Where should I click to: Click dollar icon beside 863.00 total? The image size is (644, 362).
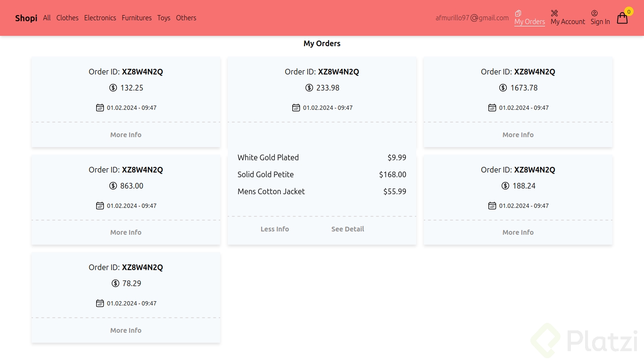tap(113, 186)
